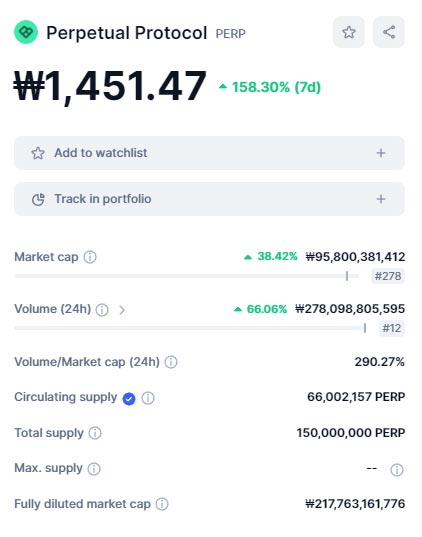
Task: Add Perpetual Protocol to watchlist
Action: 209,153
